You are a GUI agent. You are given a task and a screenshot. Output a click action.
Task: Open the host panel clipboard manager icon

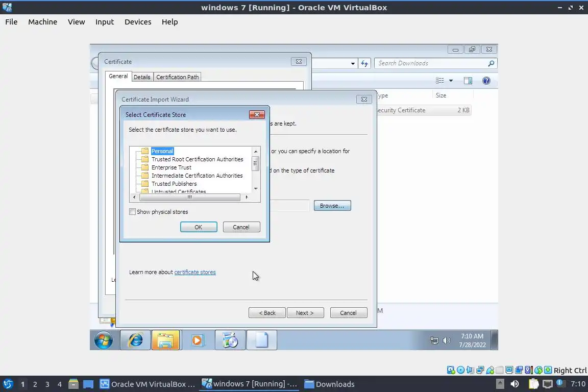pyautogui.click(x=533, y=384)
